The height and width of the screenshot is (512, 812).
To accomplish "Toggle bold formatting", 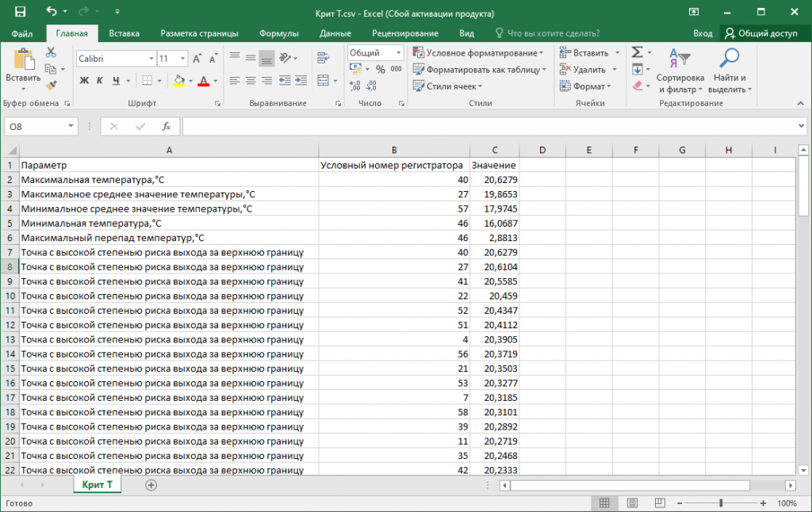I will [84, 81].
